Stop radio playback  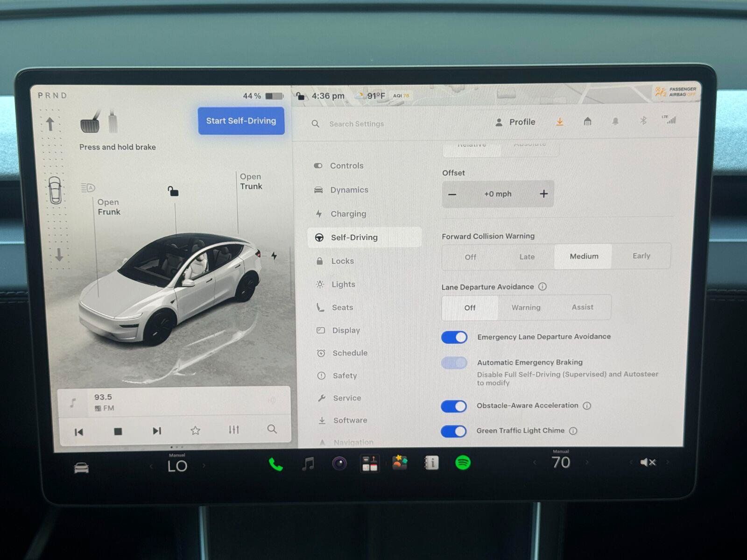(x=118, y=432)
